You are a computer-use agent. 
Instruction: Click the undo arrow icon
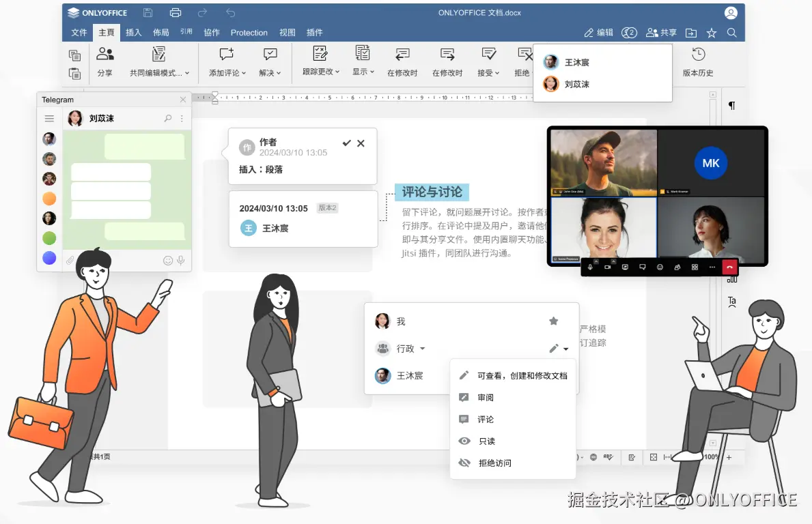pyautogui.click(x=230, y=12)
